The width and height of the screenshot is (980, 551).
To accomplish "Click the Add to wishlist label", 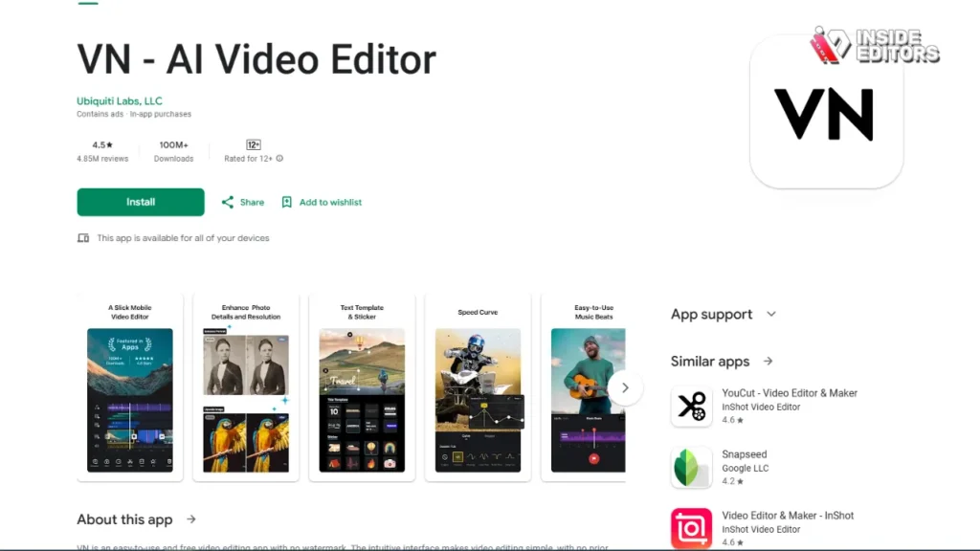I will coord(330,203).
